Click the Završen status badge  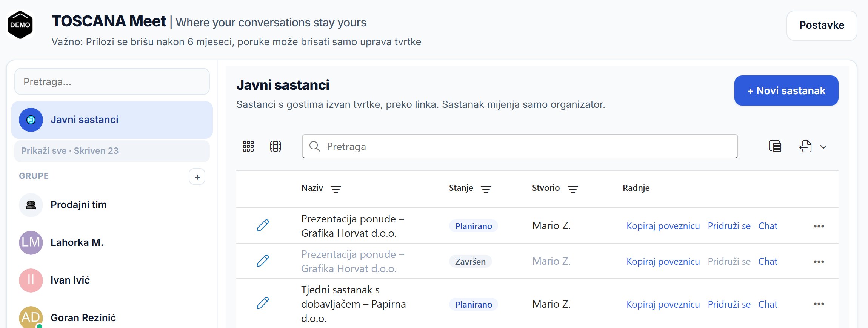coord(470,261)
